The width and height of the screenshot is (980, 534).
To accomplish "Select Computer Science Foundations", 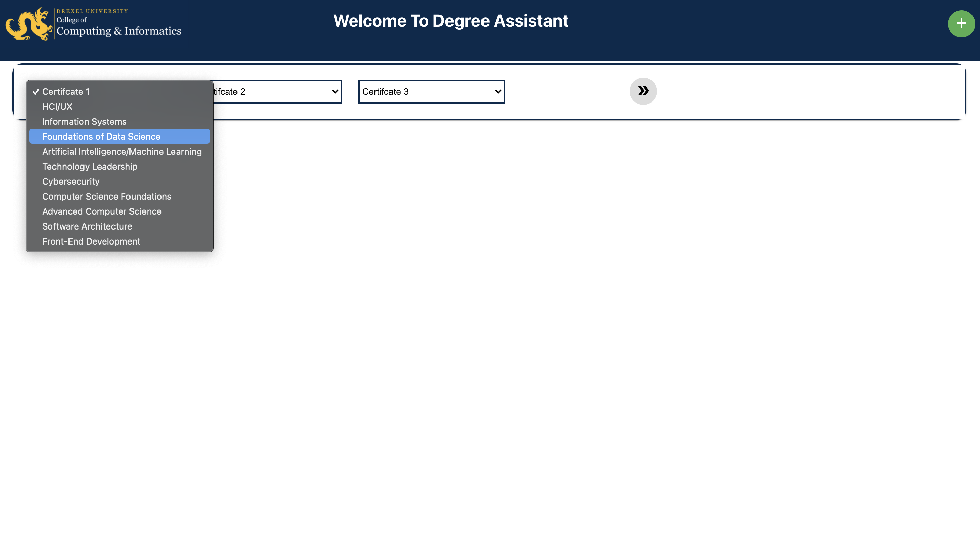I will tap(107, 197).
